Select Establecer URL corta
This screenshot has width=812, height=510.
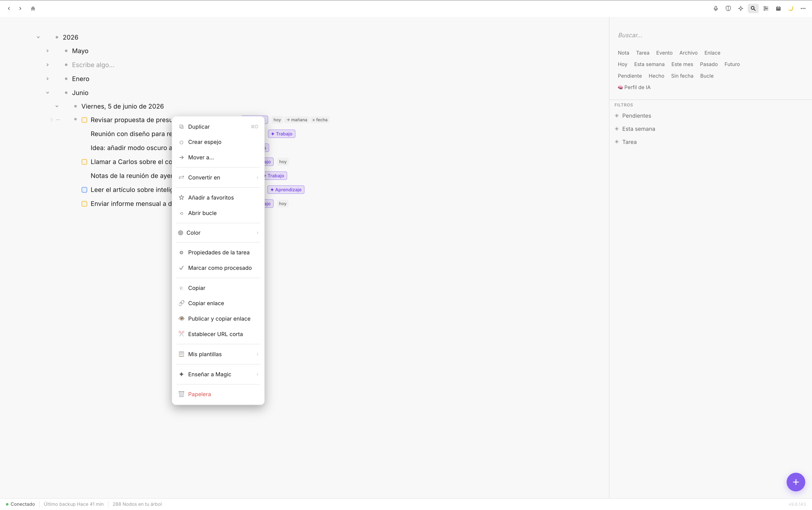click(x=218, y=334)
